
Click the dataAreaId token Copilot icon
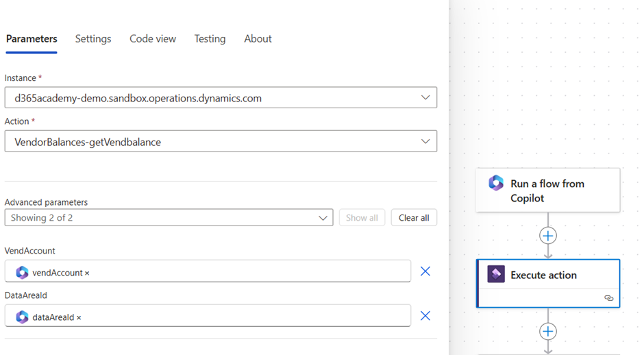(22, 317)
